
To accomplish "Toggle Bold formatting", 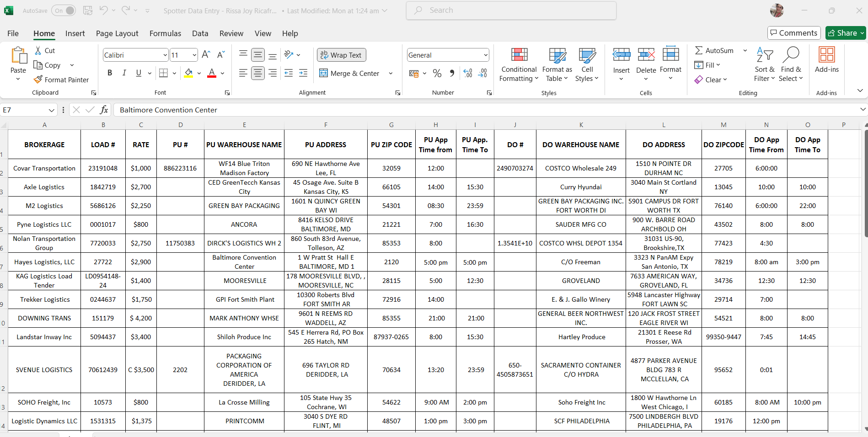I will coord(110,73).
